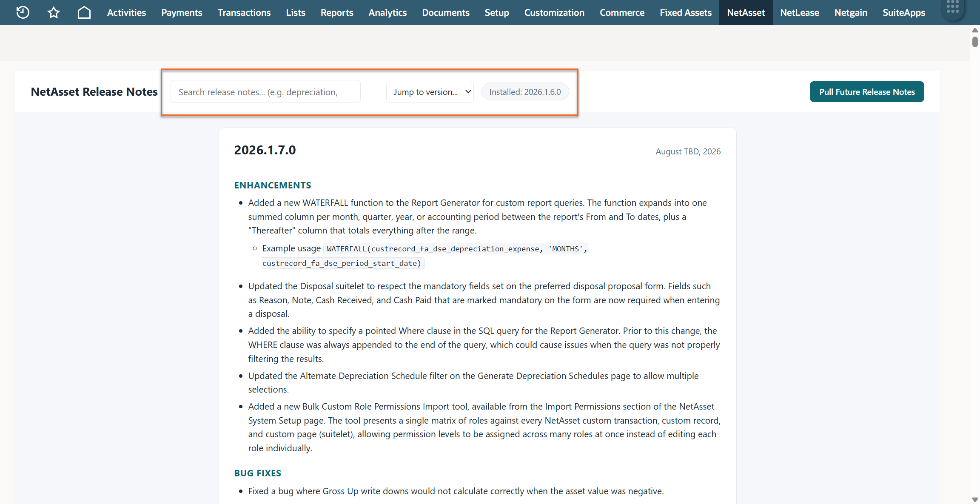Open the Shortcuts star icon
This screenshot has width=980, height=504.
tap(54, 12)
